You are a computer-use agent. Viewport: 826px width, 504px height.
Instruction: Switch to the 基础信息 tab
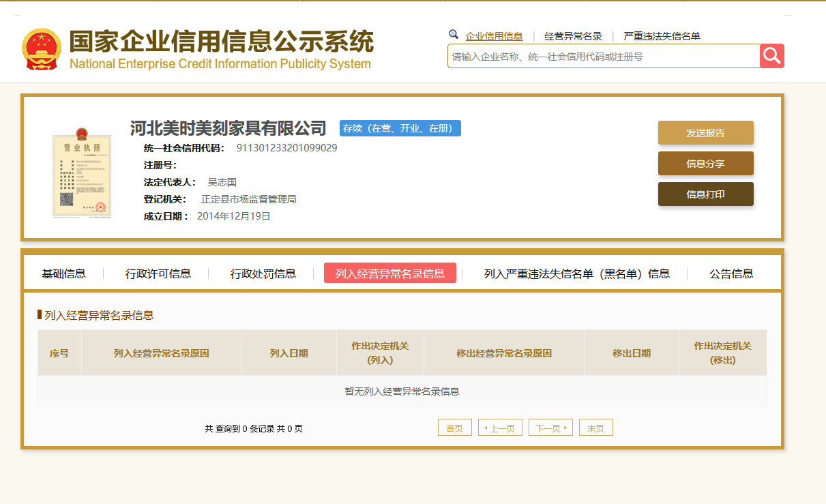[63, 273]
